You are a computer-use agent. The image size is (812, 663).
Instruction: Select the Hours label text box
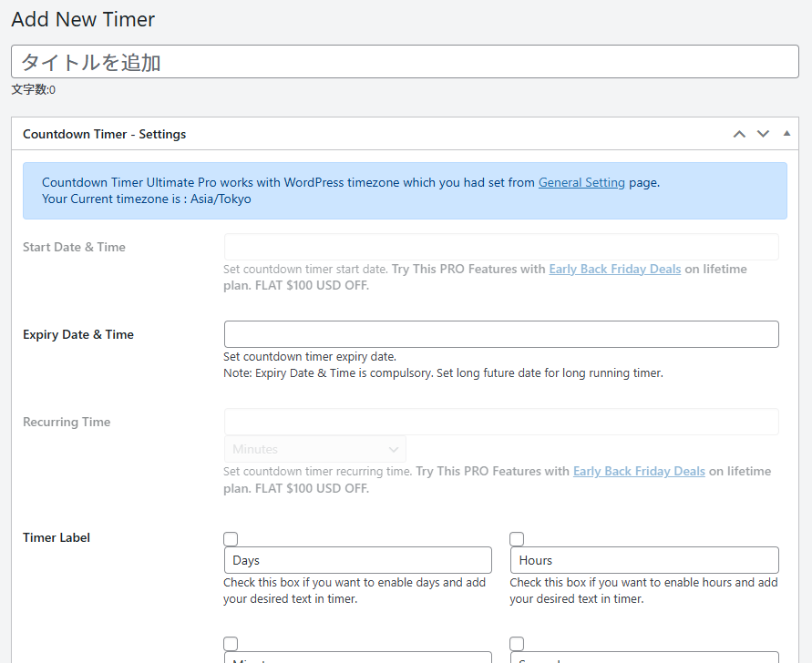643,559
